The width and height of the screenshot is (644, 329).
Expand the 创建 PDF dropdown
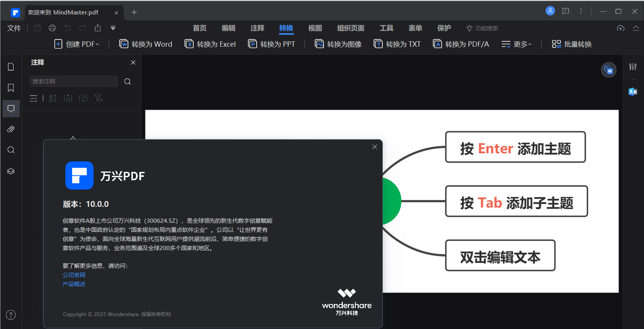(77, 44)
